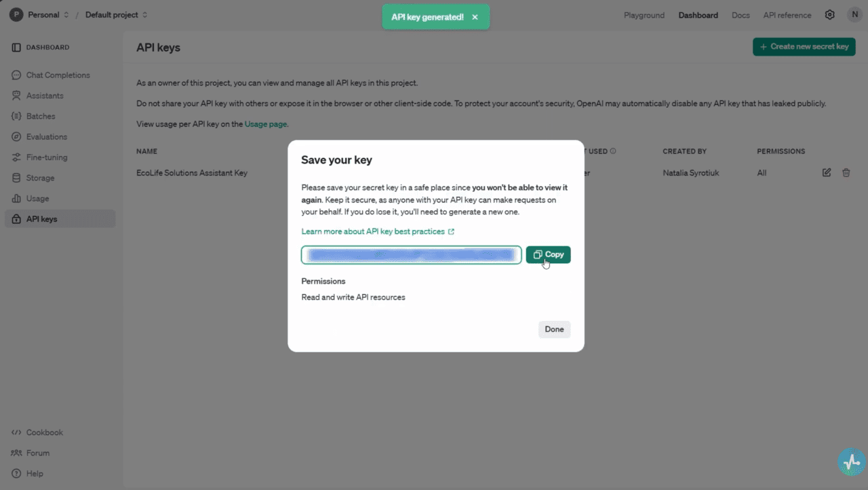Open the settings gear in the top bar
The width and height of the screenshot is (868, 490).
829,14
